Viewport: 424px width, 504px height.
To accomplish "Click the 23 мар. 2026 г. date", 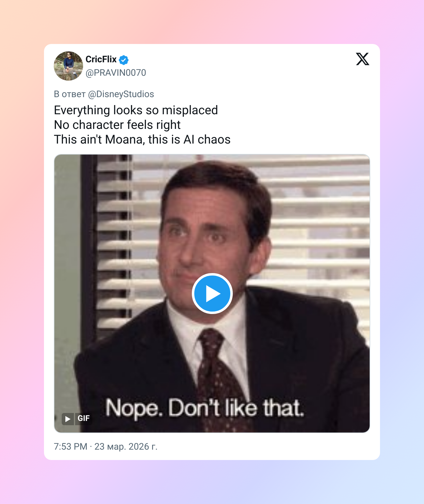I will pyautogui.click(x=126, y=447).
